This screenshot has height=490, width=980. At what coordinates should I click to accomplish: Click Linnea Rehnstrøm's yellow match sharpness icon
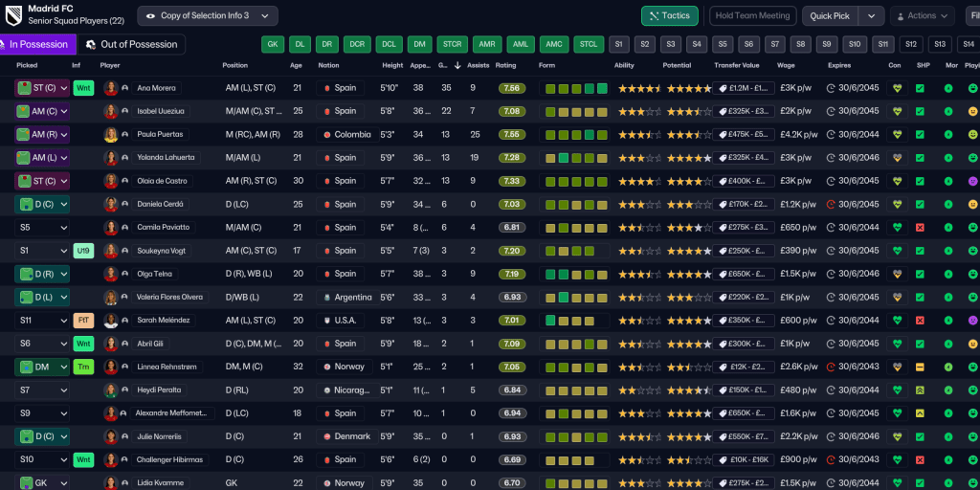[x=920, y=367]
